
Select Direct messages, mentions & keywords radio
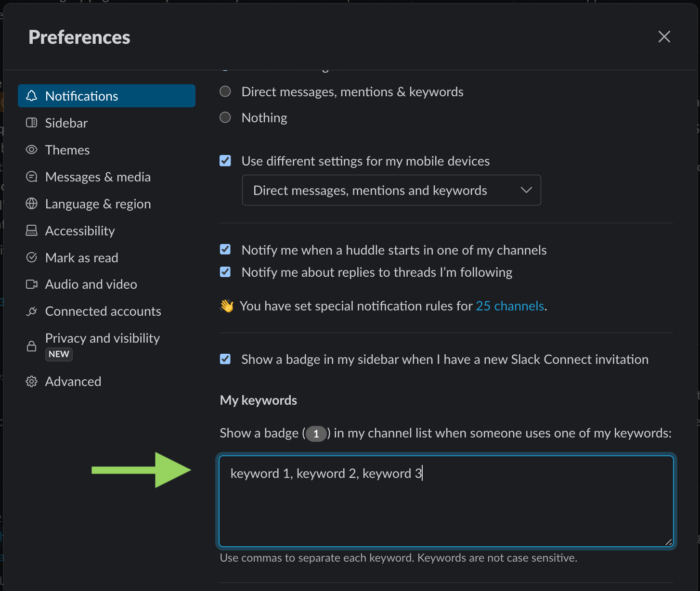tap(225, 91)
